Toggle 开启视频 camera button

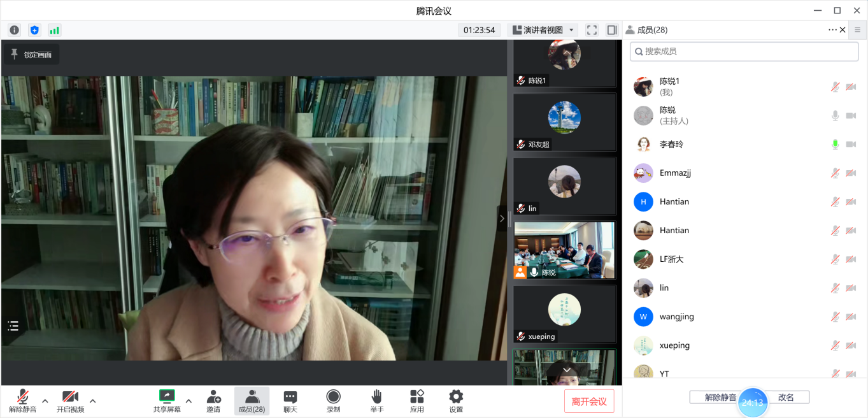pos(70,401)
